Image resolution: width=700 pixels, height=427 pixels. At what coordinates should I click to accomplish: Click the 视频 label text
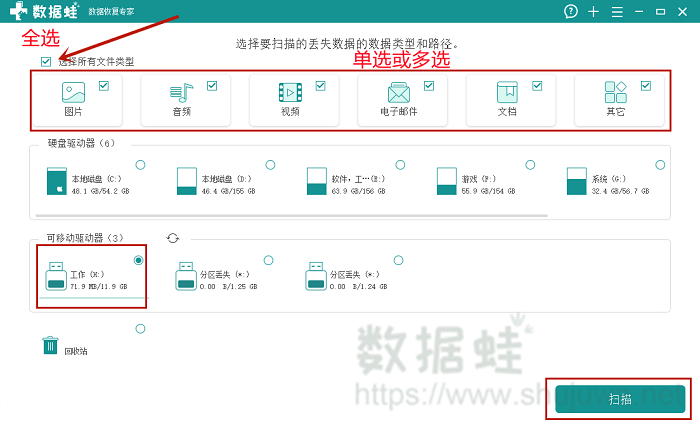click(x=290, y=112)
